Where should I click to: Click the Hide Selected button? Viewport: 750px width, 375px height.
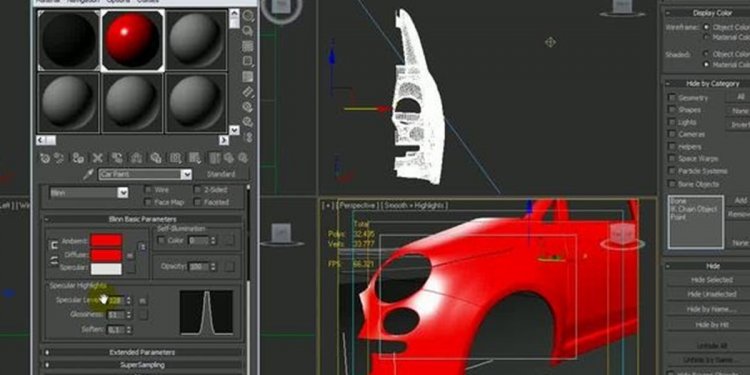pos(712,280)
